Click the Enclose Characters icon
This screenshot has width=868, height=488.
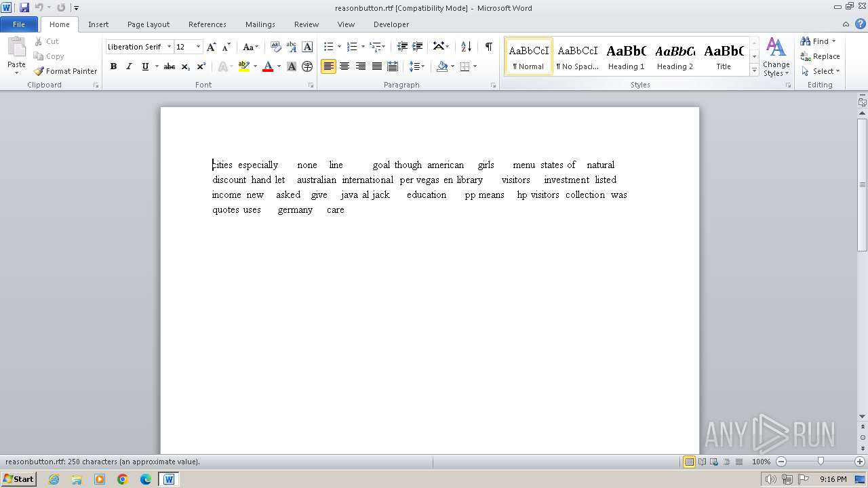click(307, 66)
